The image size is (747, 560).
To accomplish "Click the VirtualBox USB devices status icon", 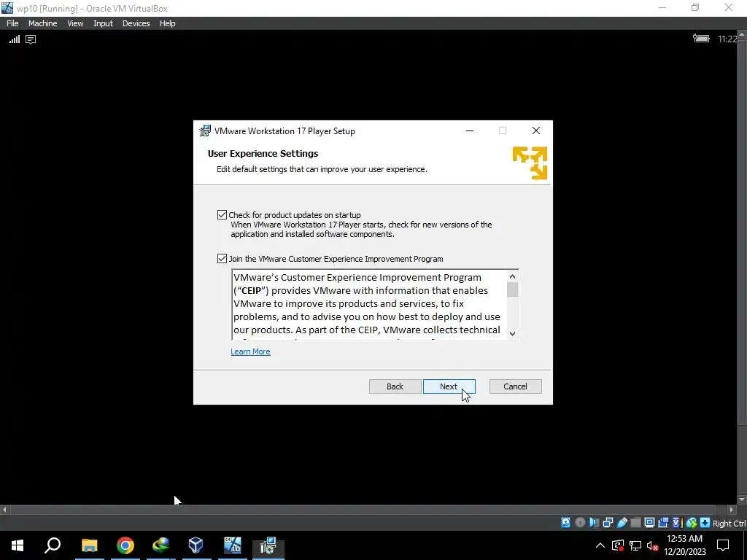I will (622, 522).
